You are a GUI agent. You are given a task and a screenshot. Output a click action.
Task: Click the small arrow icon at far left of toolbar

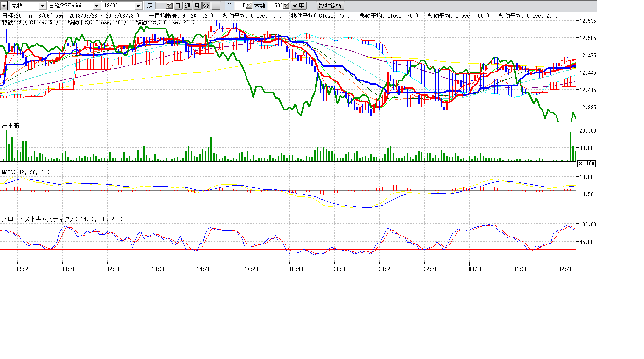(x=4, y=6)
